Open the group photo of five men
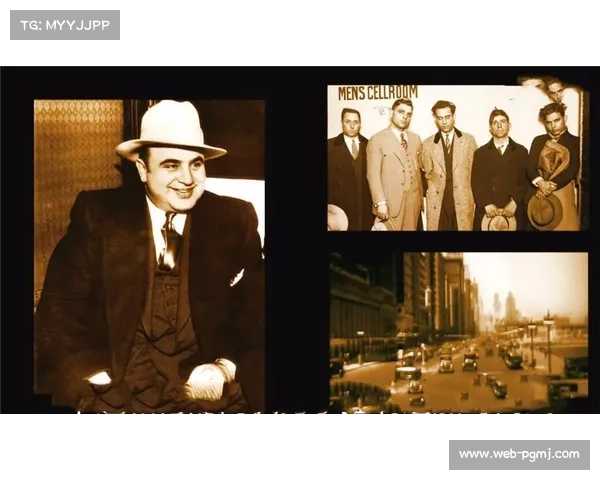The width and height of the screenshot is (600, 480). point(455,158)
